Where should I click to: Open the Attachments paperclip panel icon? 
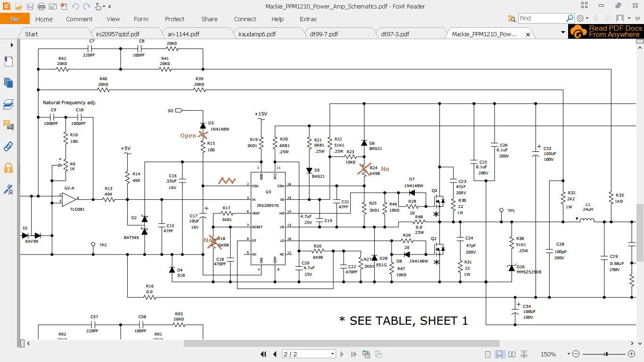pyautogui.click(x=8, y=146)
